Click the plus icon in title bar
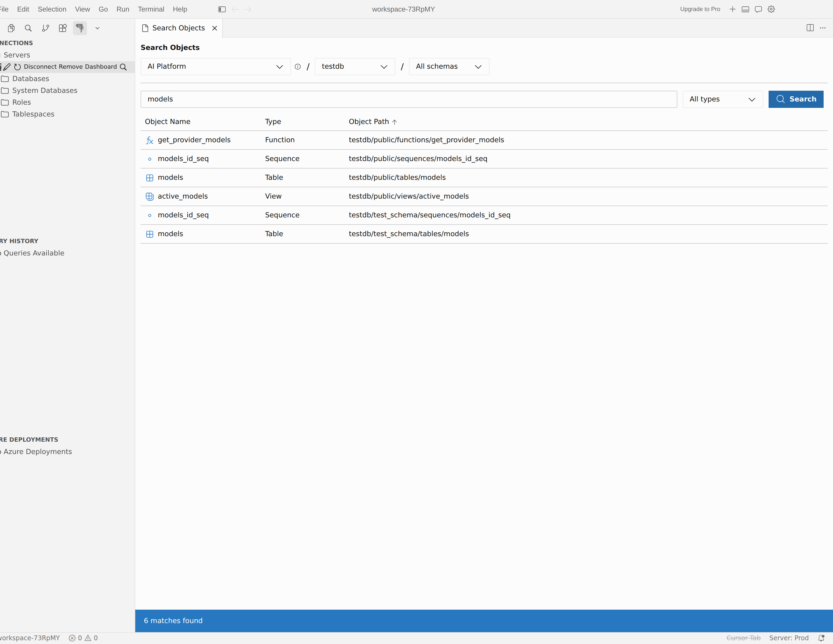 pyautogui.click(x=732, y=9)
